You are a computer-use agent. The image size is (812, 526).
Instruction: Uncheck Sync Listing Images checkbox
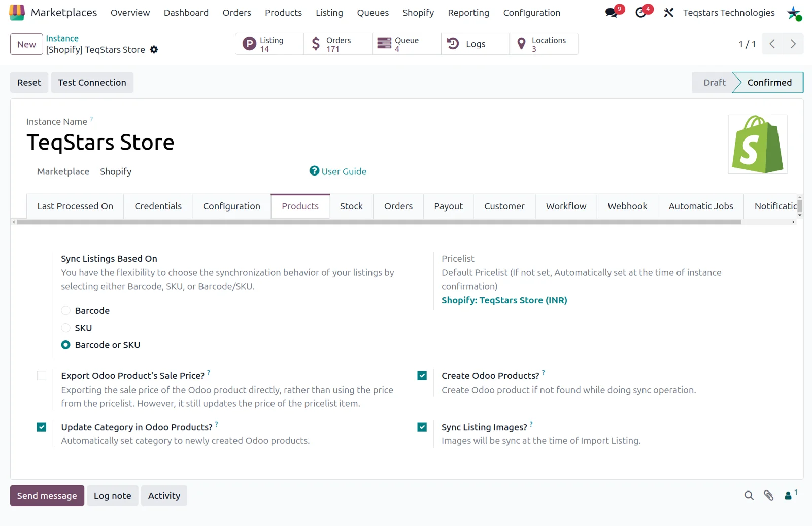tap(422, 427)
